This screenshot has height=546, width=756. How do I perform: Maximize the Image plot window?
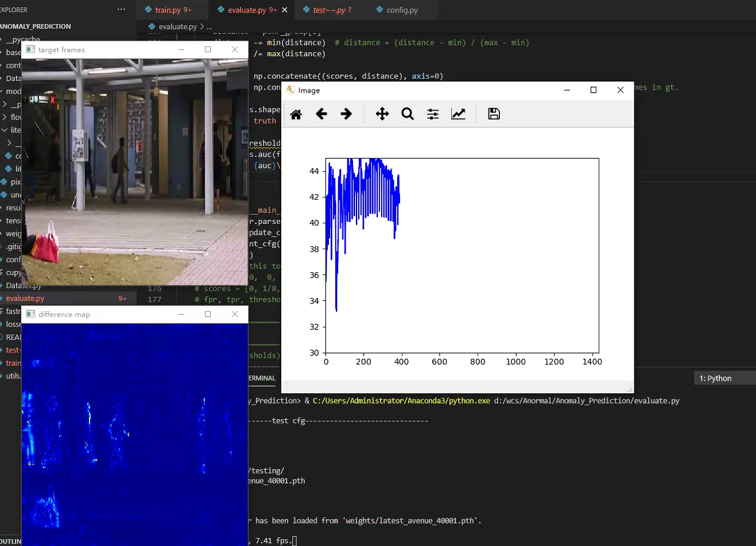[x=594, y=90]
